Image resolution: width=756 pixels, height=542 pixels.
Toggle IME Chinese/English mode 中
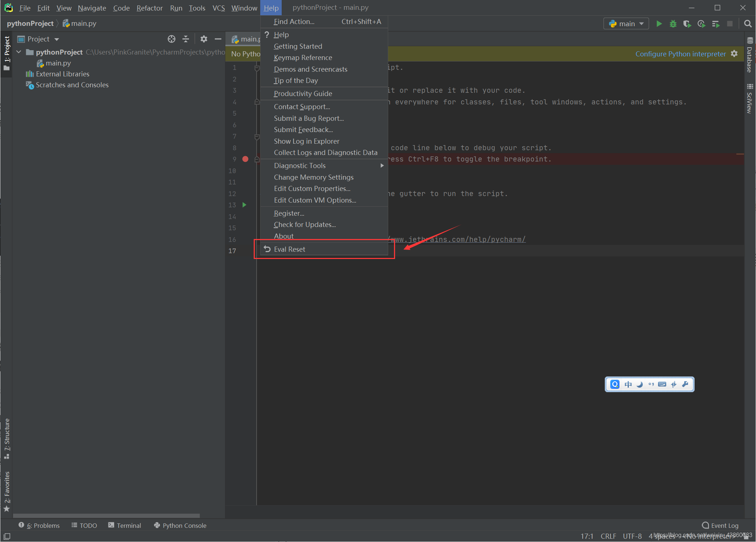[628, 384]
